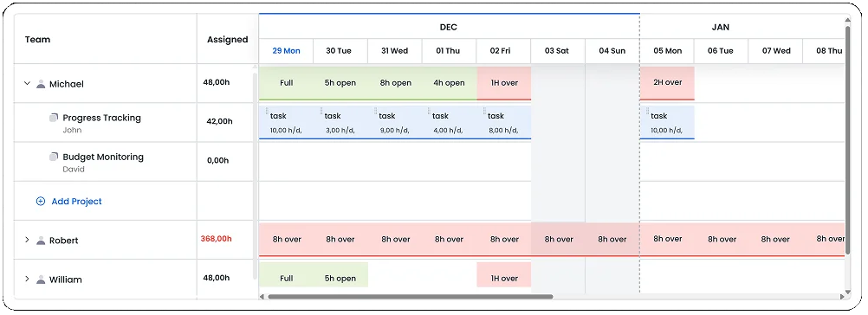The height and width of the screenshot is (315, 868).
Task: Grab the drag handle on the 10,00 h/d Monday 29 task
Action: pyautogui.click(x=267, y=111)
